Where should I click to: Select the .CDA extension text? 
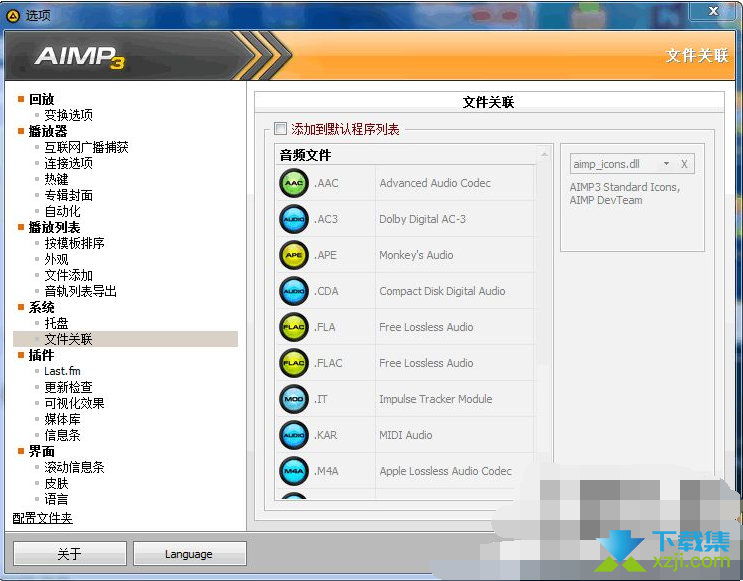click(326, 291)
